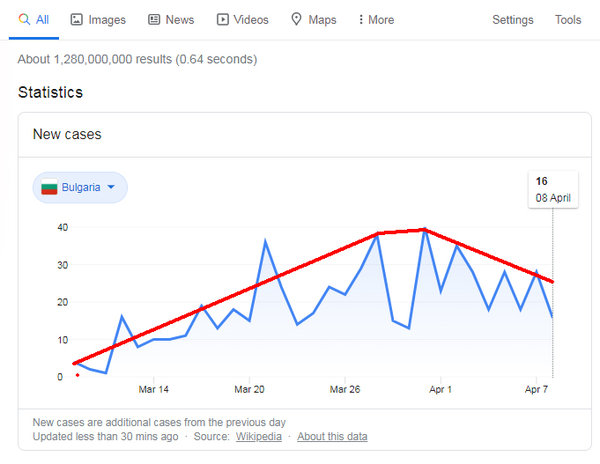Viewport: 600px width, 464px height.
Task: Click the 40 y-axis value
Action: pyautogui.click(x=62, y=227)
